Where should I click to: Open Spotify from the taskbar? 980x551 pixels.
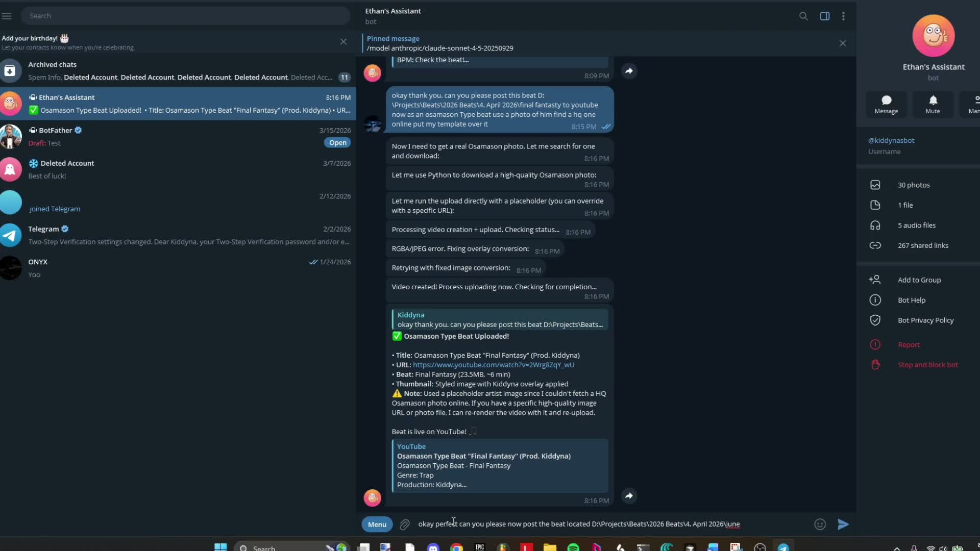coord(573,547)
